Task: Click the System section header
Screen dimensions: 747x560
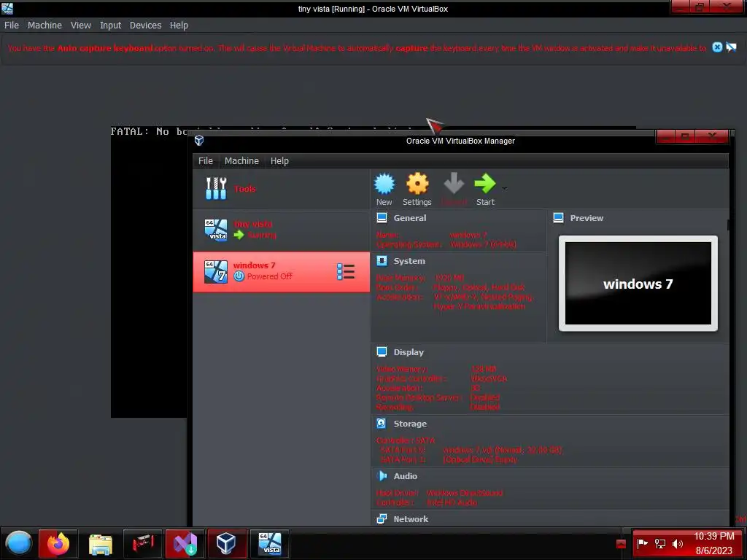Action: 409,261
